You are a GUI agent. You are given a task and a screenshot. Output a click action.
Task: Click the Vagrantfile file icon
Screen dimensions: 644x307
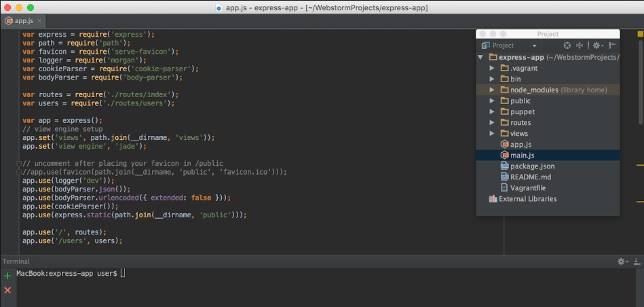[x=505, y=188]
